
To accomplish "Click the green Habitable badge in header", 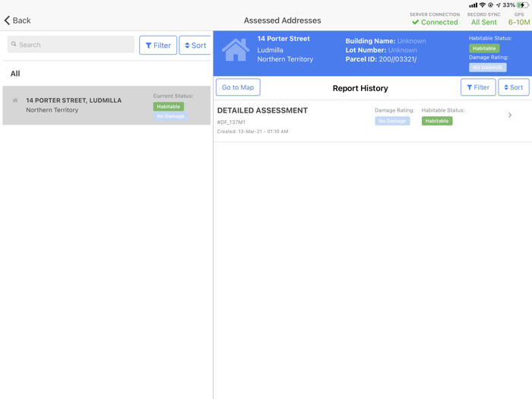I will pyautogui.click(x=484, y=48).
